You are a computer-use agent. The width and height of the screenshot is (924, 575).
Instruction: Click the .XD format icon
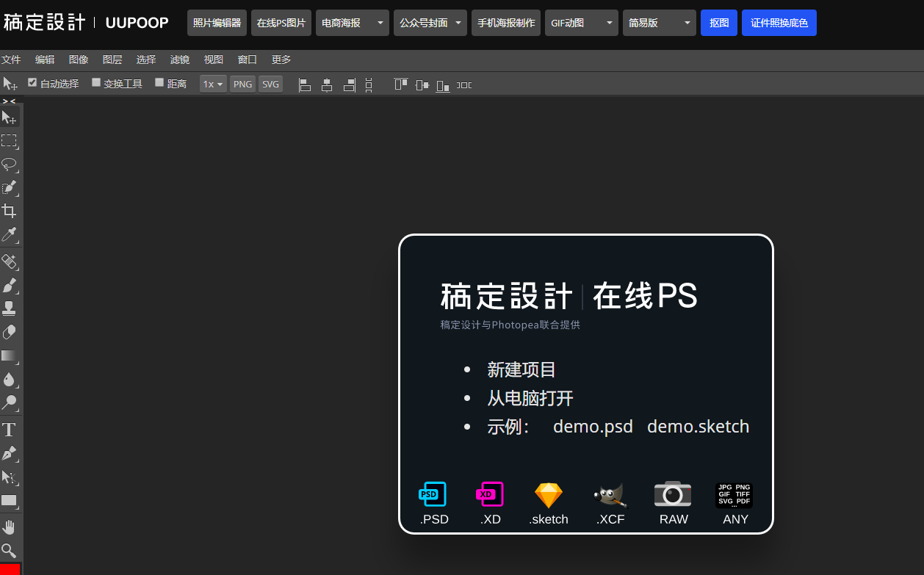coord(490,494)
